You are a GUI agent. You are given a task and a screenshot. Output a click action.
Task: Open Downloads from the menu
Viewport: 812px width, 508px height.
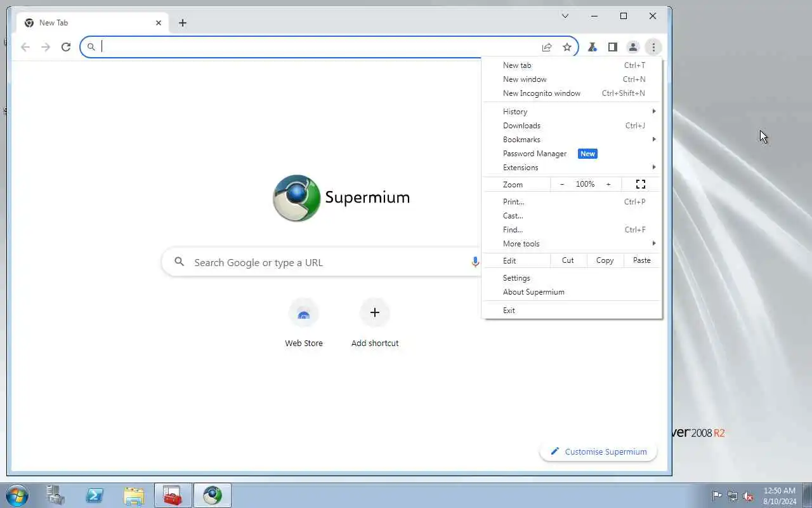point(572,126)
